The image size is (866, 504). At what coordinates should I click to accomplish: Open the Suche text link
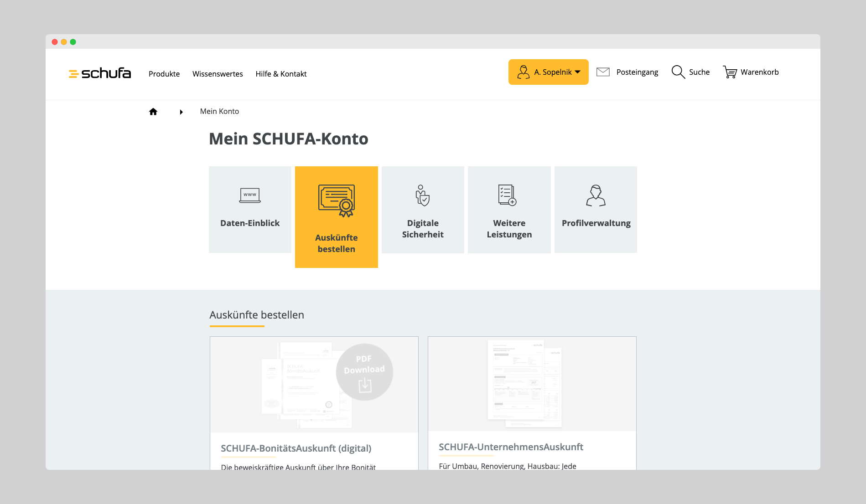699,72
